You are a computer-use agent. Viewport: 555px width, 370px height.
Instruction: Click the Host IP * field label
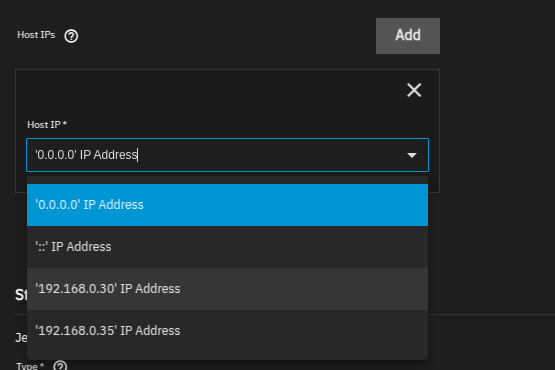coord(47,125)
